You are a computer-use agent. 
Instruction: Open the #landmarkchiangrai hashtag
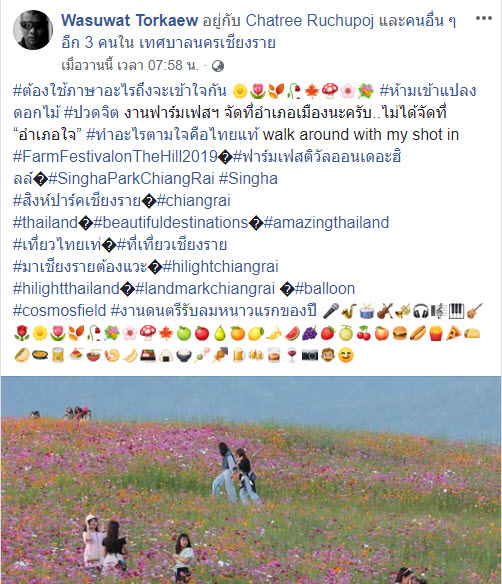(205, 289)
